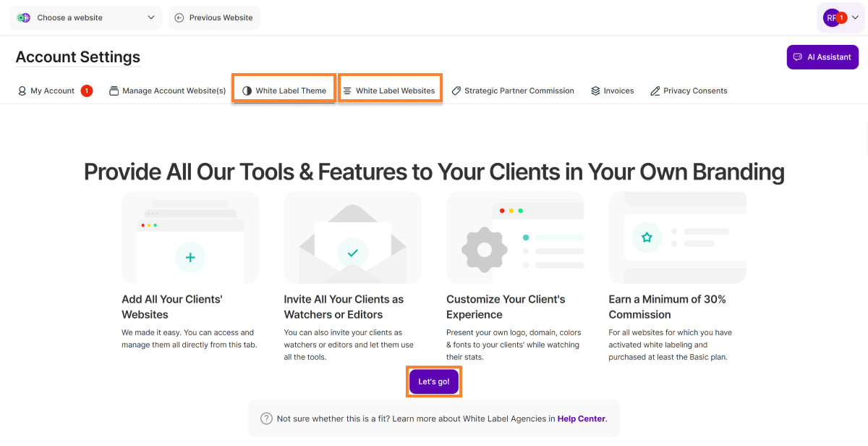Click the Previous Website back arrow icon
Viewport: 868px width, 446px height.
pyautogui.click(x=179, y=17)
